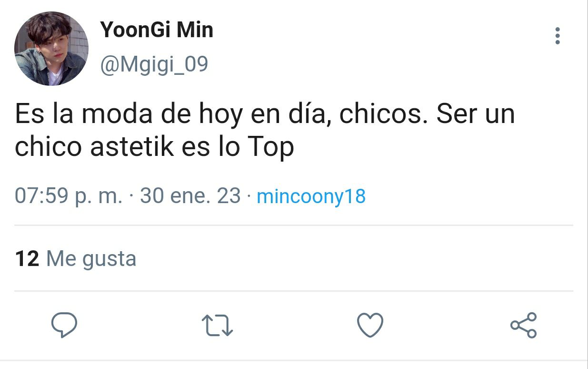Open the three-dot more options menu
This screenshot has width=588, height=369.
tap(558, 36)
